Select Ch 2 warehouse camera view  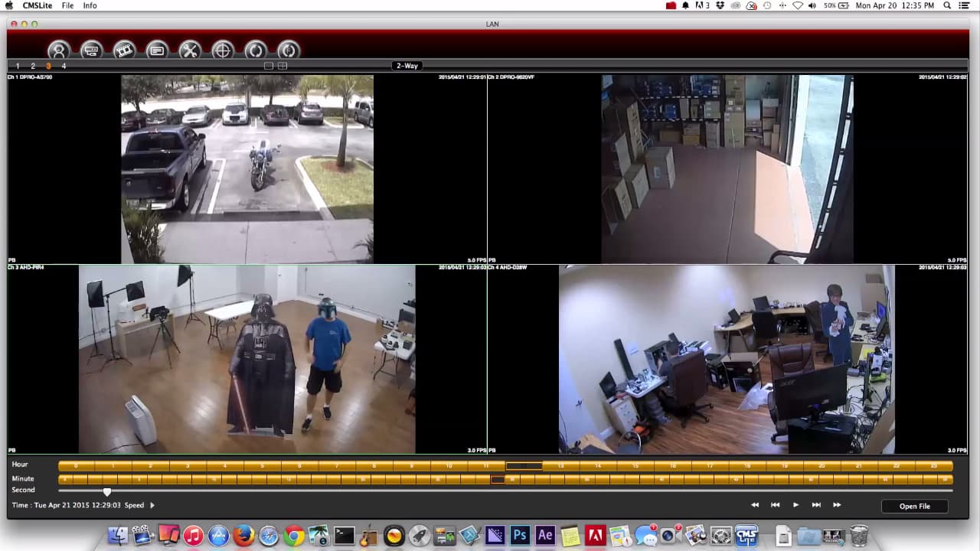pos(727,169)
